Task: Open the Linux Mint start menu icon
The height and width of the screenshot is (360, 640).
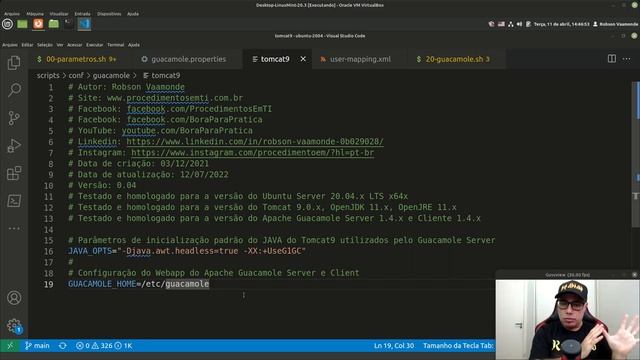Action: coord(7,24)
